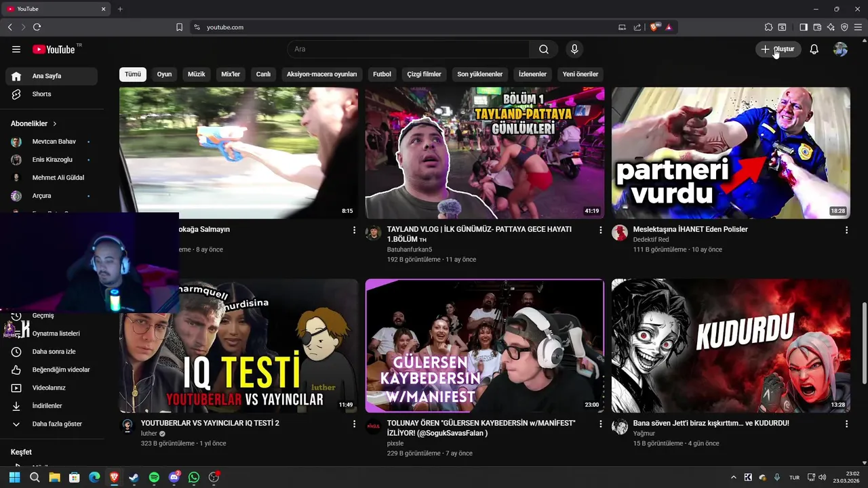Select the Müzik filter chip
Image resolution: width=868 pixels, height=488 pixels.
tap(197, 74)
